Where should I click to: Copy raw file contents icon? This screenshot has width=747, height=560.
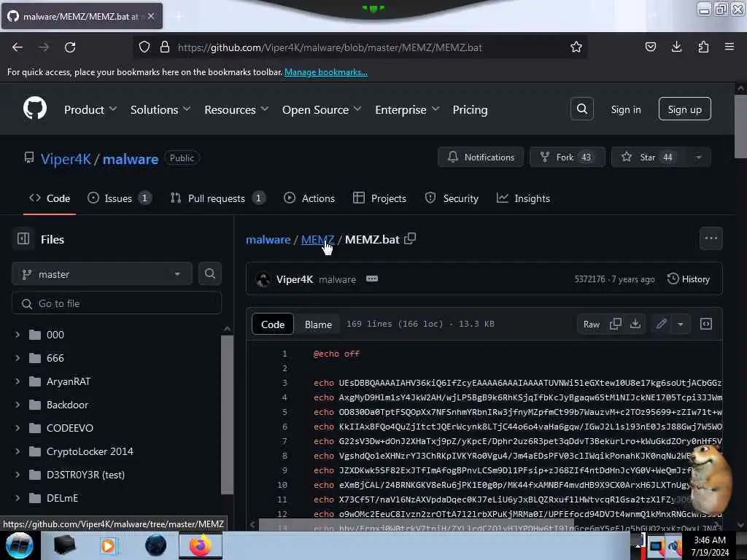[x=615, y=324]
